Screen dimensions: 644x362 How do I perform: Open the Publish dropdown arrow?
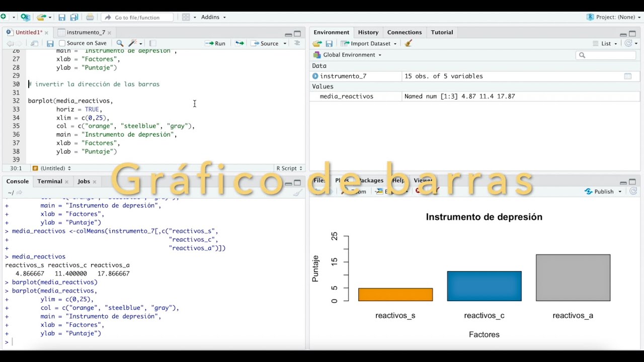point(620,192)
